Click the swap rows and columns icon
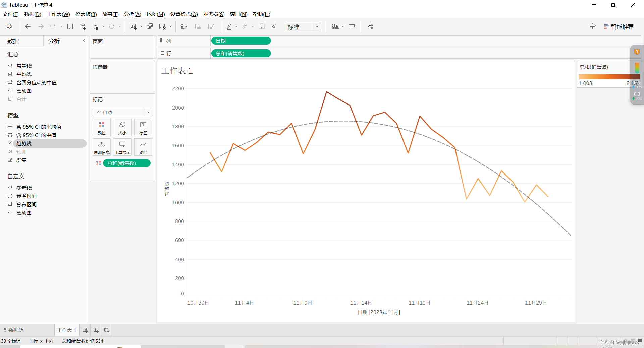Image resolution: width=644 pixels, height=348 pixels. tap(184, 26)
